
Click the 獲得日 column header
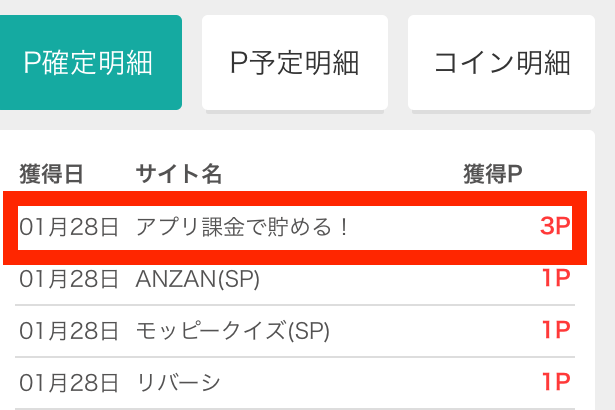tap(51, 174)
